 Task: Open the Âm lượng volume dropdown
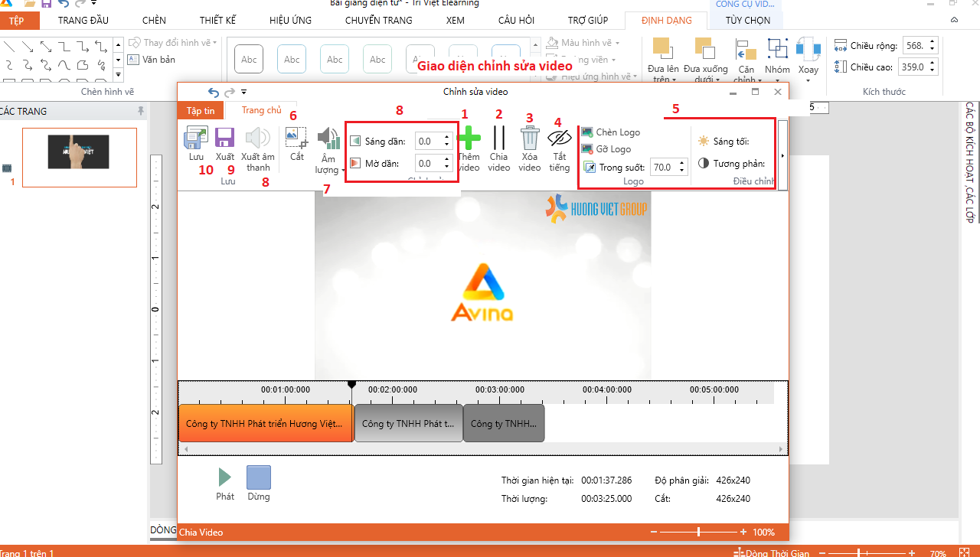coord(328,150)
